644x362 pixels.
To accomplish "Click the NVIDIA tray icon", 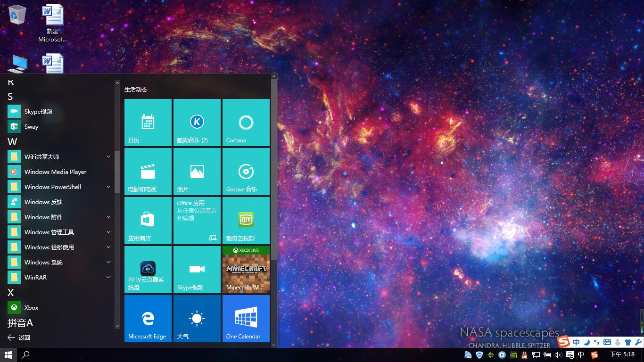I will tap(513, 355).
